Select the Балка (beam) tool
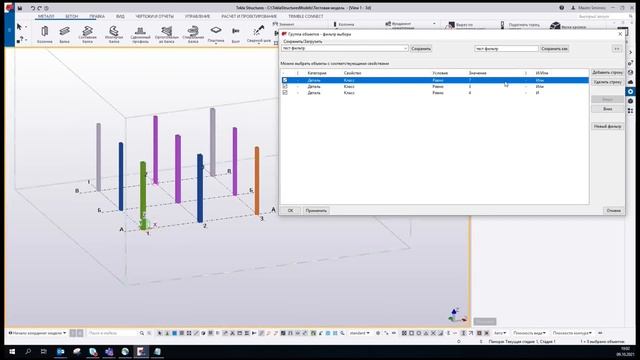Screen dimensions: 640x360 (x=64, y=34)
